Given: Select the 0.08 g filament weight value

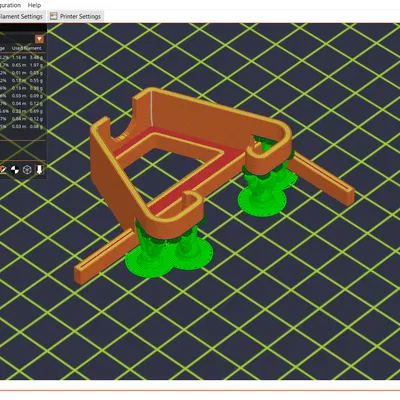Looking at the screenshot, I should (x=36, y=126).
